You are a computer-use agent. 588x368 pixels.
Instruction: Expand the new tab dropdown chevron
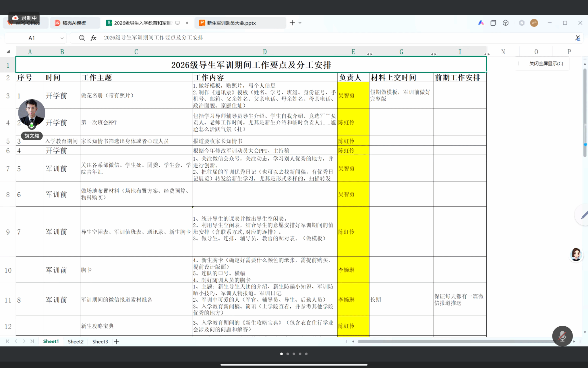[x=300, y=23]
